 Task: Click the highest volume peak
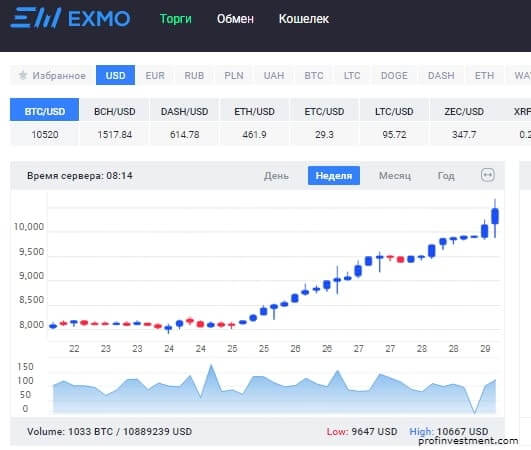[211, 366]
